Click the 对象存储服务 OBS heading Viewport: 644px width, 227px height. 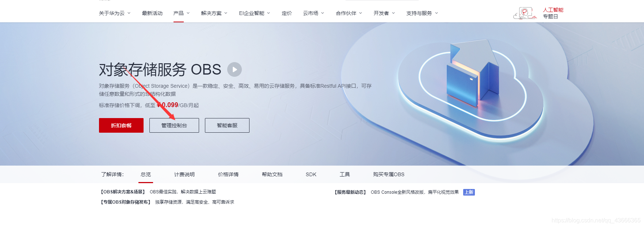(x=160, y=69)
